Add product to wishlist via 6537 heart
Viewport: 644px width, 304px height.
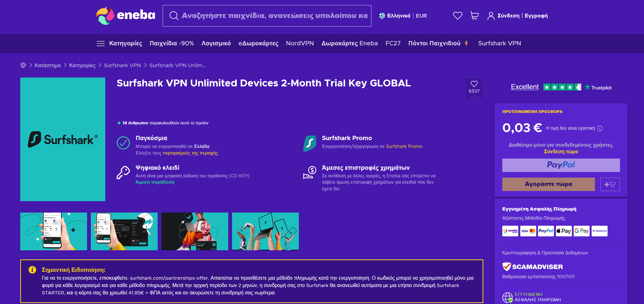[x=474, y=87]
